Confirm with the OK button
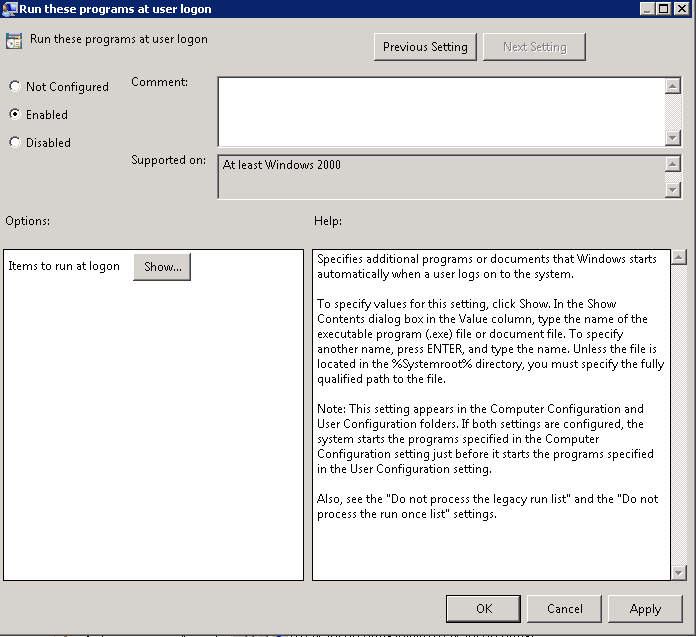 (x=483, y=609)
